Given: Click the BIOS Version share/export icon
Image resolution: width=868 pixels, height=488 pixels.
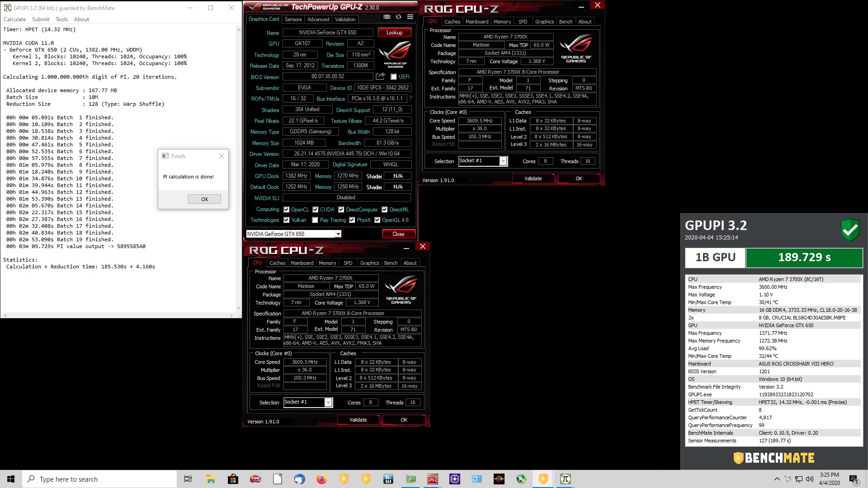Looking at the screenshot, I should tap(380, 76).
